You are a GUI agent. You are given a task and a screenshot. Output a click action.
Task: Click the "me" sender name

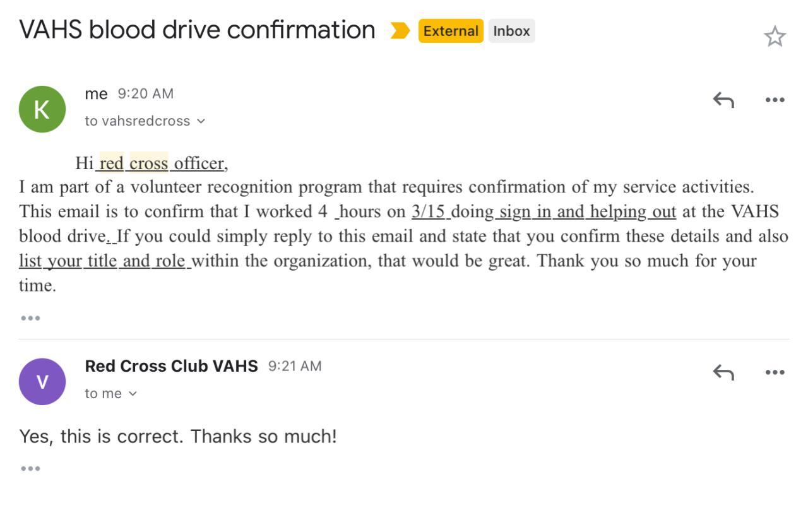coord(96,94)
